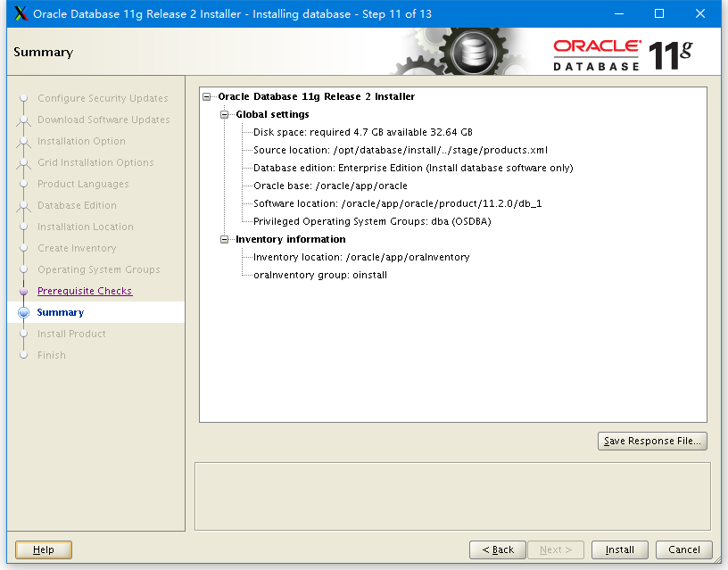This screenshot has width=728, height=570.
Task: Select the Global settings label
Action: click(x=272, y=114)
